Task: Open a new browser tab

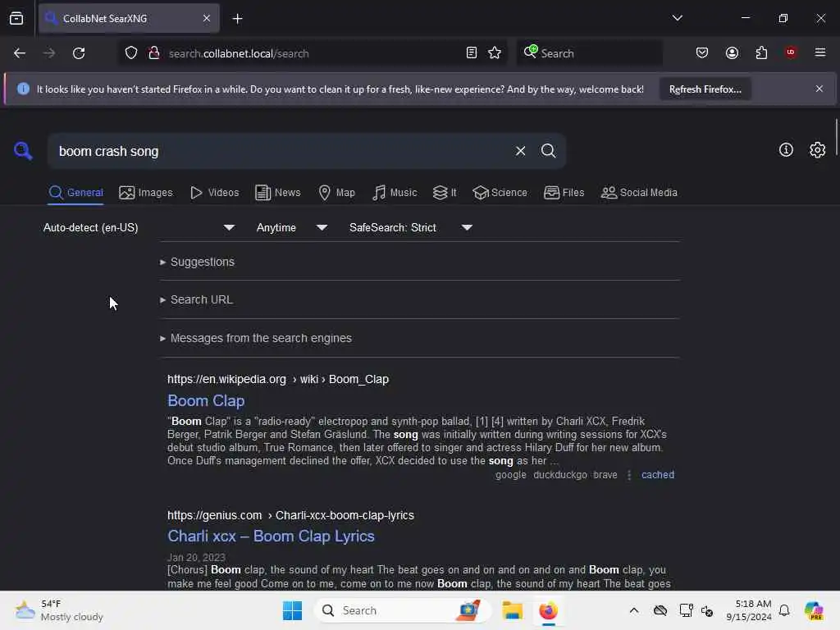Action: pyautogui.click(x=237, y=19)
